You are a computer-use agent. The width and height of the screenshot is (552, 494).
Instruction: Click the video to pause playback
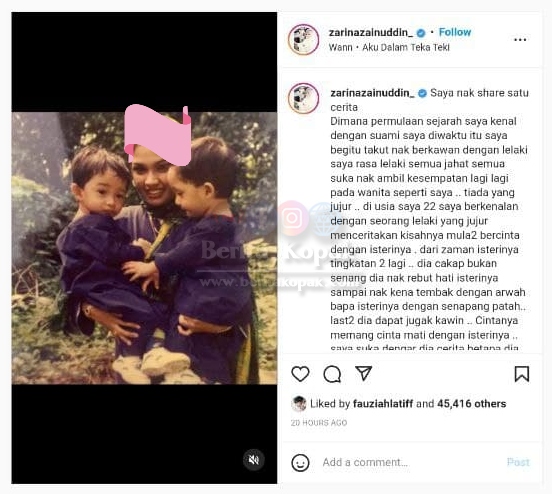click(144, 248)
